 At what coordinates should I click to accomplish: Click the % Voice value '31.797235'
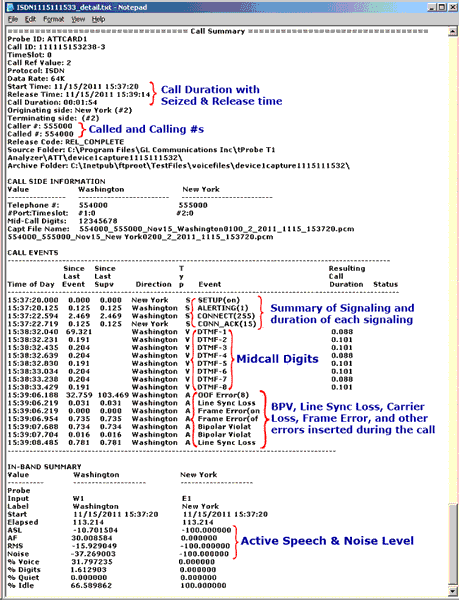(x=92, y=562)
